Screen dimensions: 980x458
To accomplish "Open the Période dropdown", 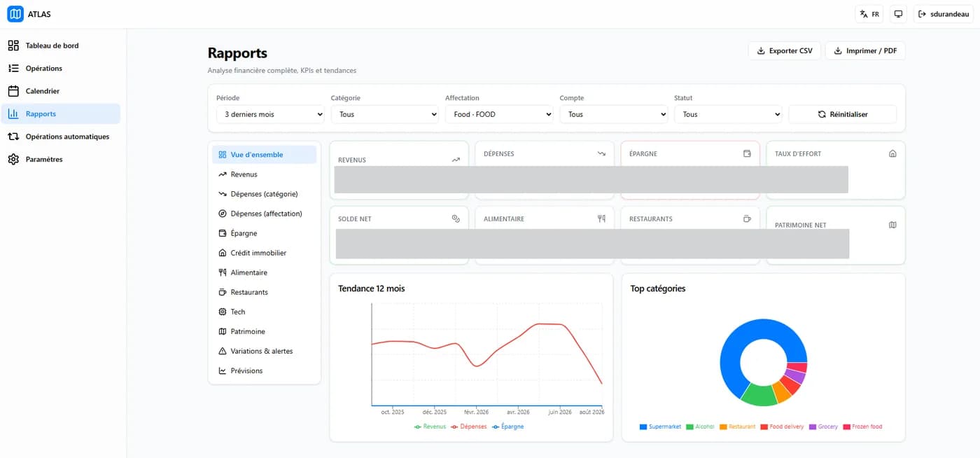I will [270, 114].
